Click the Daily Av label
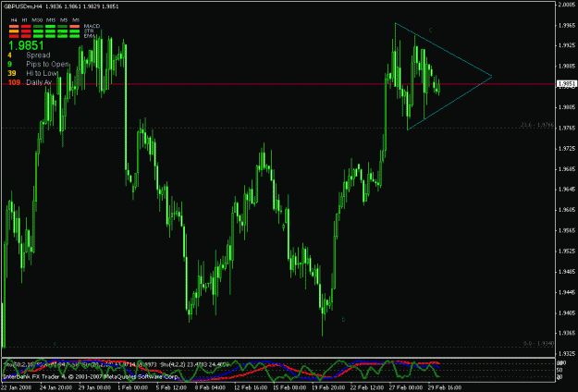 point(39,82)
